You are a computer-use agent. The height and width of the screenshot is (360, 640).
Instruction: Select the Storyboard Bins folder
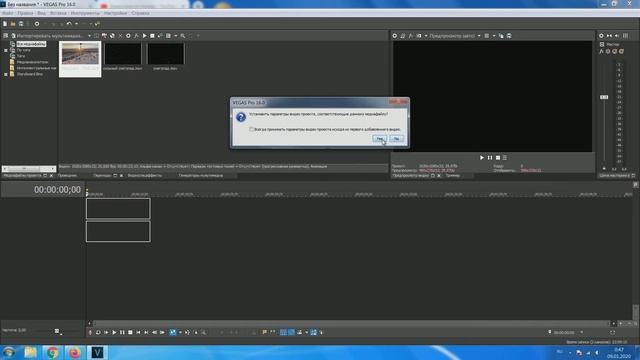tap(29, 74)
